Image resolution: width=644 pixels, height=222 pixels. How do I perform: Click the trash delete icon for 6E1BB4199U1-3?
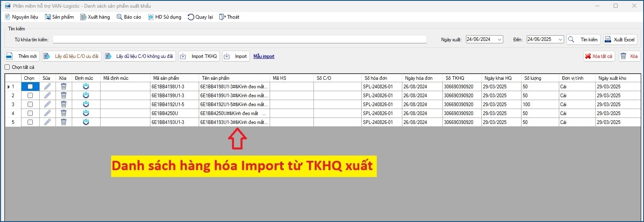tap(64, 95)
